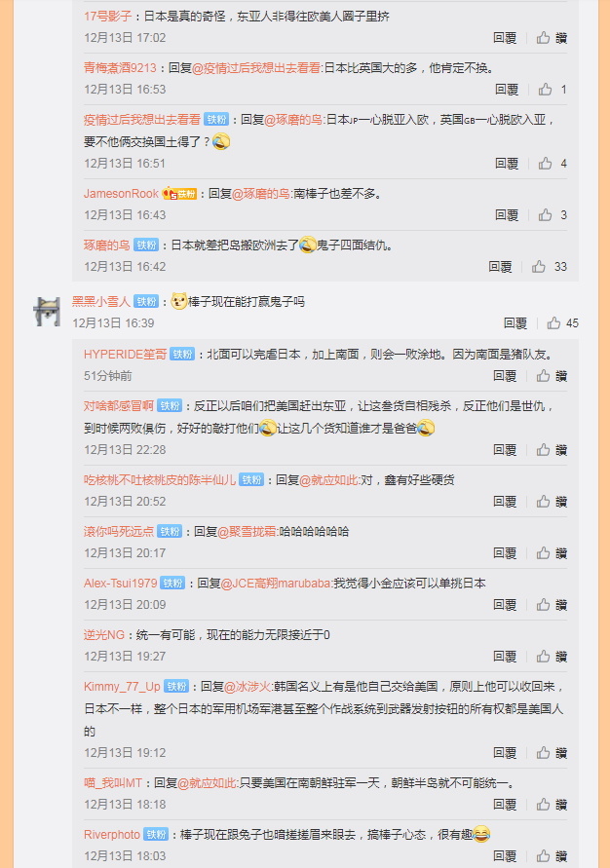The width and height of the screenshot is (610, 868).
Task: Click 黑黑小雪人's avatar thumbnail
Action: (47, 312)
